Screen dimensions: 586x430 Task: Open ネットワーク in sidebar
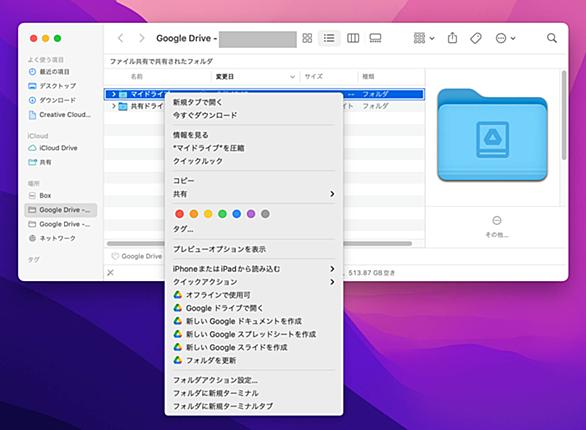tap(52, 238)
